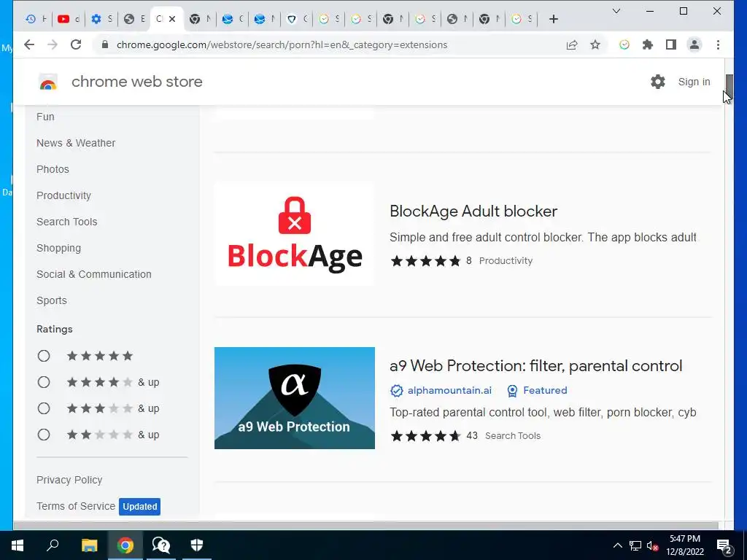Visit alphamountain.ai publisher link
The image size is (747, 560).
[x=449, y=391]
